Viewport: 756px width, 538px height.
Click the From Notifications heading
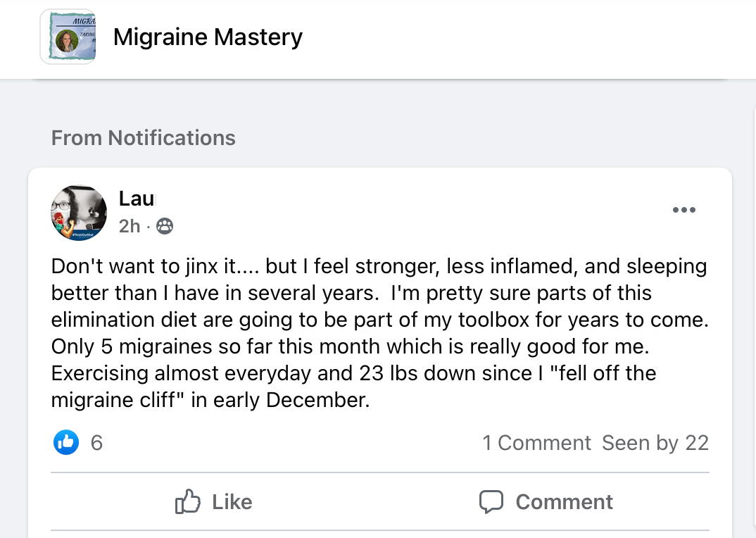[x=144, y=137]
